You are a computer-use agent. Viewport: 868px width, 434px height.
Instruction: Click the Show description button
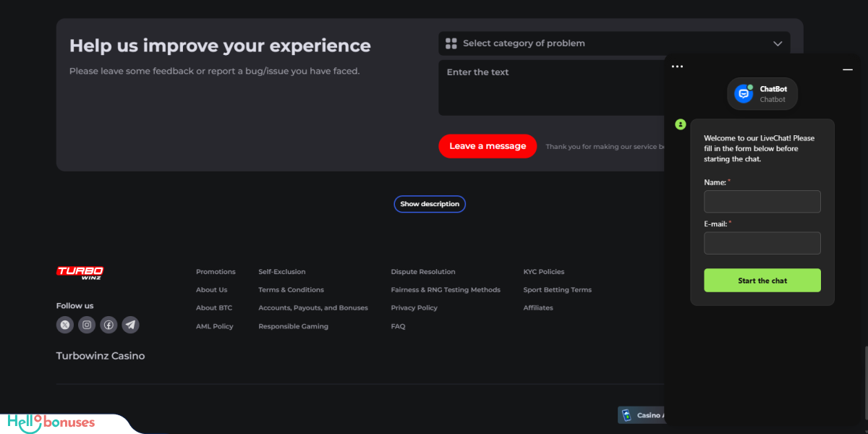click(x=430, y=204)
